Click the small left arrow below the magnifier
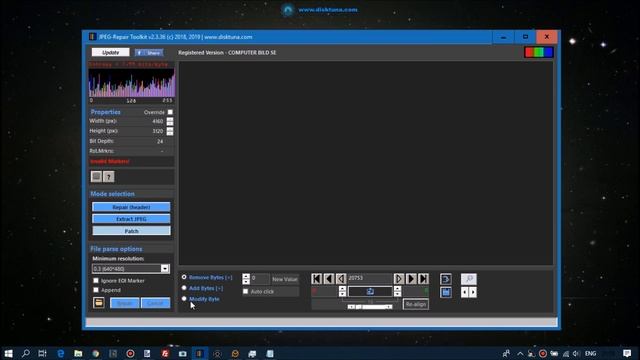 pos(465,292)
